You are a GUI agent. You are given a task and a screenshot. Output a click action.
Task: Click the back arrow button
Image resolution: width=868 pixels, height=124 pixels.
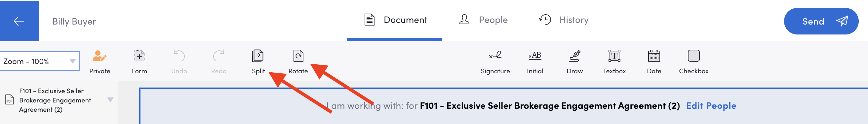(x=19, y=21)
